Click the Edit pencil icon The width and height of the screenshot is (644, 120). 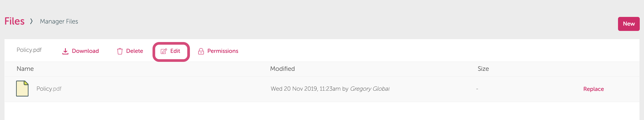(164, 51)
